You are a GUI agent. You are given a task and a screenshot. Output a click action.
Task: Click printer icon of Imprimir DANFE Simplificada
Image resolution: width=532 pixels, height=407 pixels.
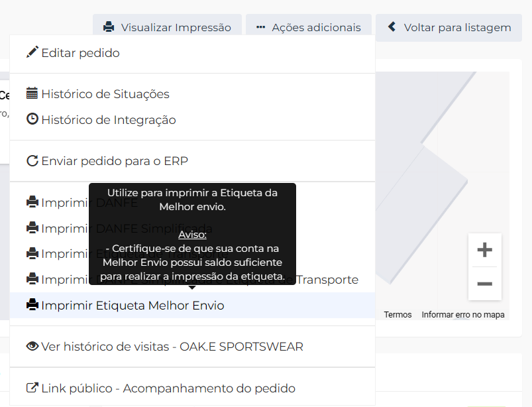[x=32, y=227]
